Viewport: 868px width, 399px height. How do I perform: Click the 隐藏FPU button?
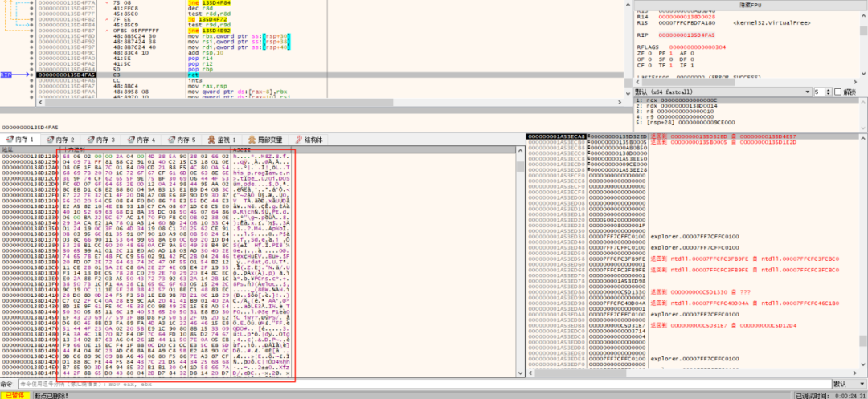pos(750,5)
